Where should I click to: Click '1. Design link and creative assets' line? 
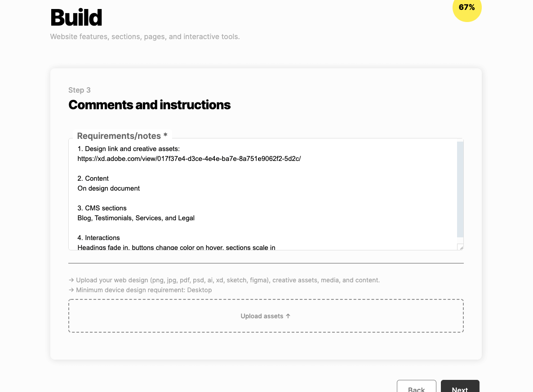(x=129, y=148)
